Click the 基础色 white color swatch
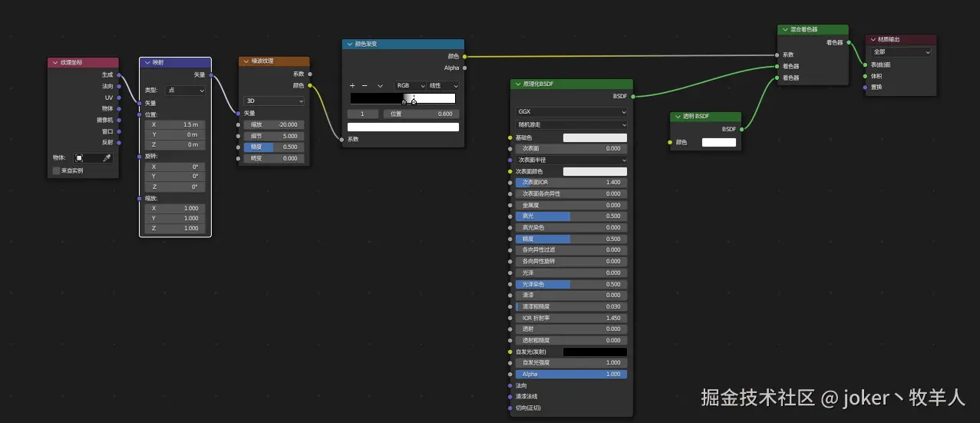This screenshot has height=423, width=980. point(595,138)
